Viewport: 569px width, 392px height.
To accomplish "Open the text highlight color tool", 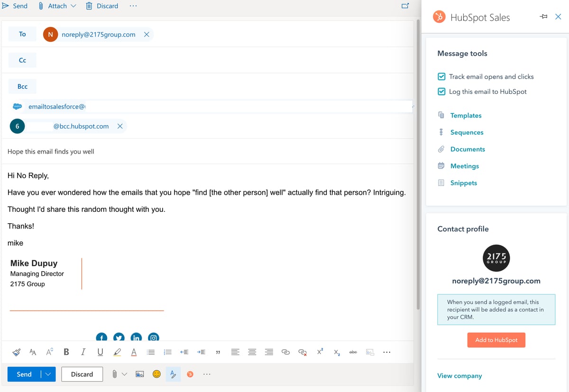I will coord(117,352).
